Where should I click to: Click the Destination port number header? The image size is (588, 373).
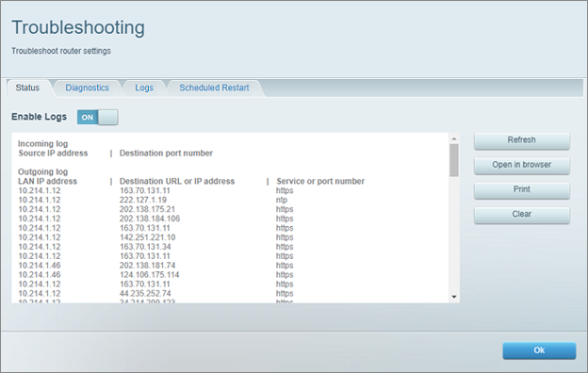pos(166,153)
